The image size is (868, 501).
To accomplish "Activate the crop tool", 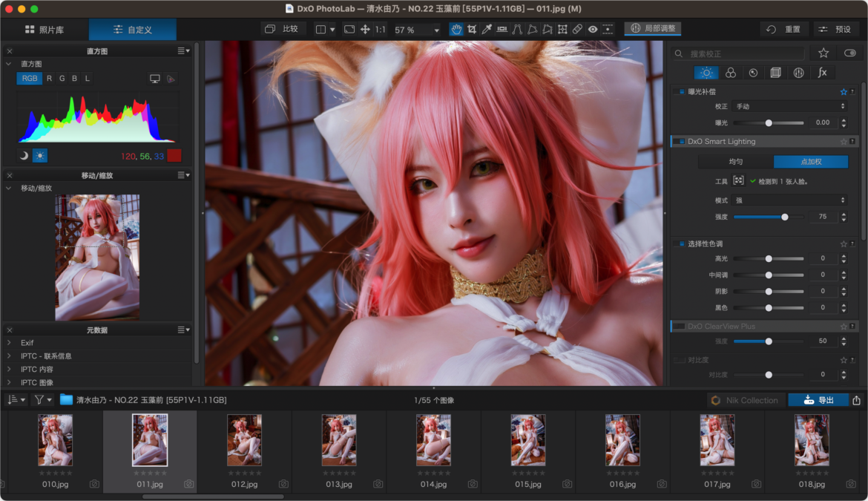I will point(472,30).
